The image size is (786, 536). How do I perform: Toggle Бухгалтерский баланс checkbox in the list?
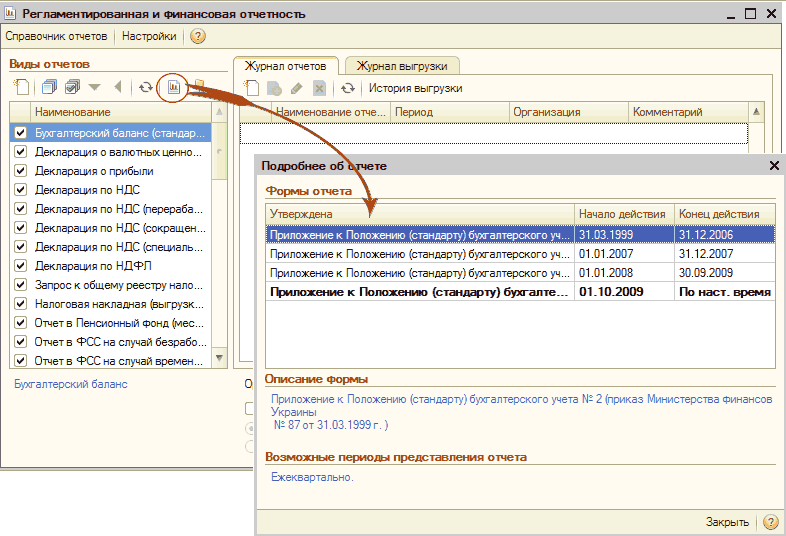[20, 133]
